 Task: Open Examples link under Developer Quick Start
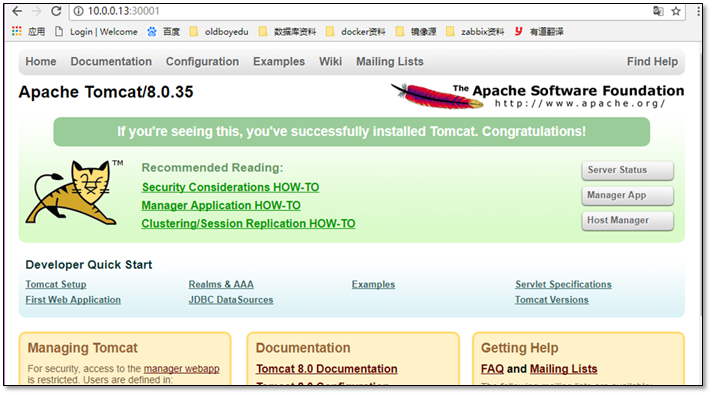tap(373, 284)
